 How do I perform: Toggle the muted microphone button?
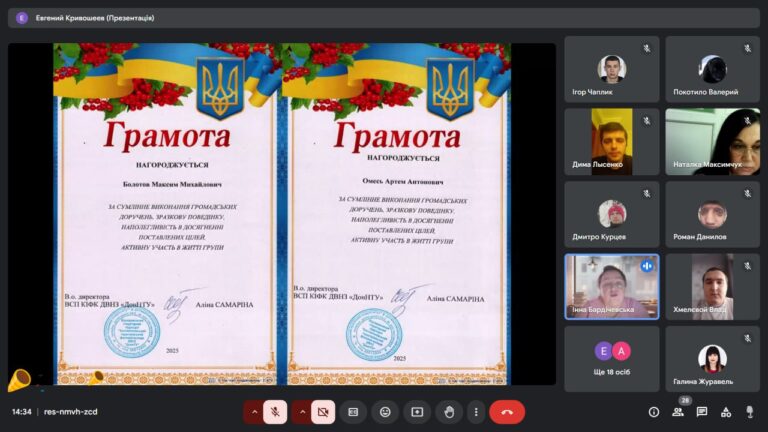pyautogui.click(x=275, y=412)
